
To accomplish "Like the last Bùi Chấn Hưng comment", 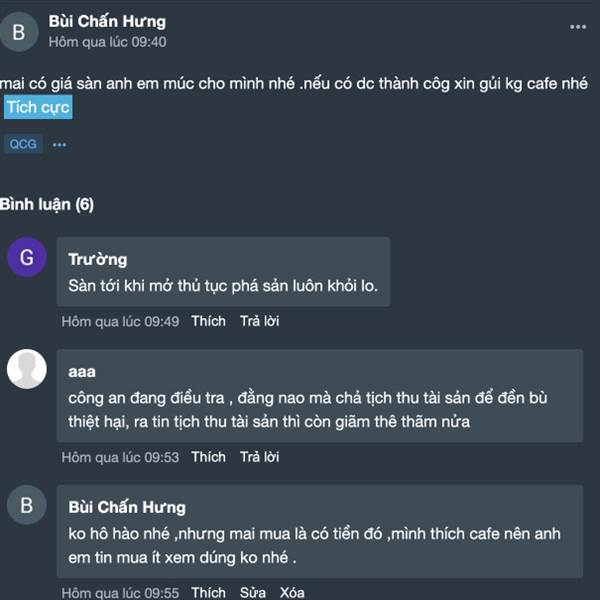I will [x=209, y=592].
